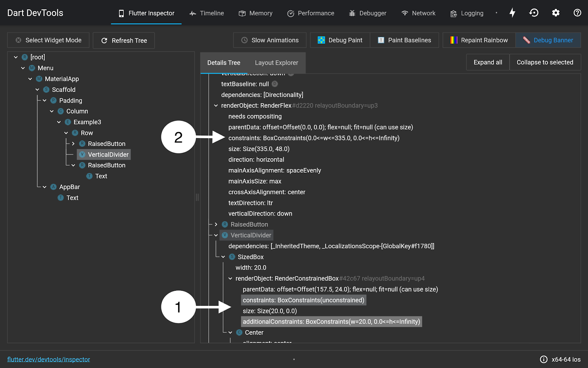Select the Text node under AppBar
588x368 pixels.
pos(72,198)
